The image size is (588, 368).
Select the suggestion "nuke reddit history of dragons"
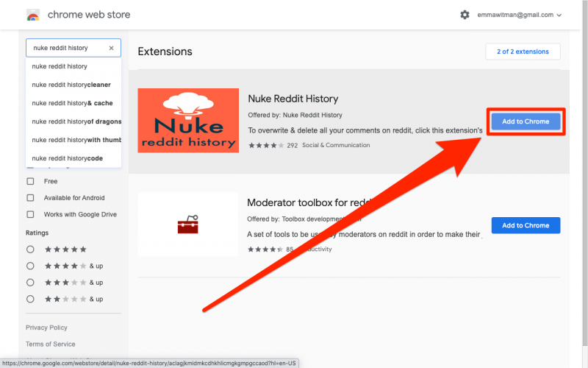(73, 121)
